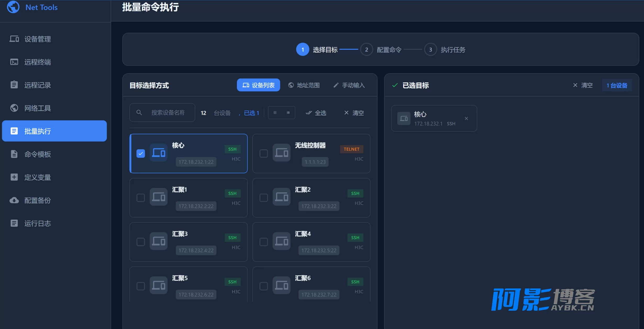Viewport: 644px width, 329px height.
Task: Switch to grid view layout icon
Action: (275, 113)
